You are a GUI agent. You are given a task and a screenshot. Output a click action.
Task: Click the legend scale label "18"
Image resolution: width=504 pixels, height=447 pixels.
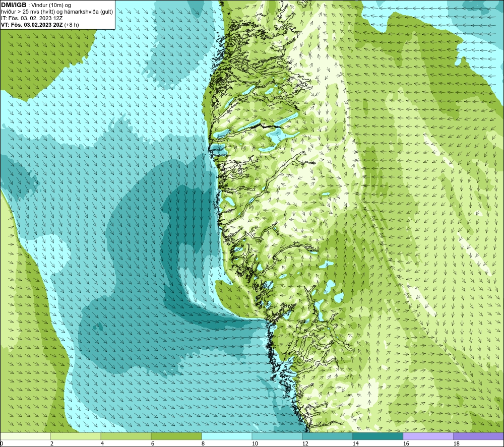pyautogui.click(x=456, y=444)
